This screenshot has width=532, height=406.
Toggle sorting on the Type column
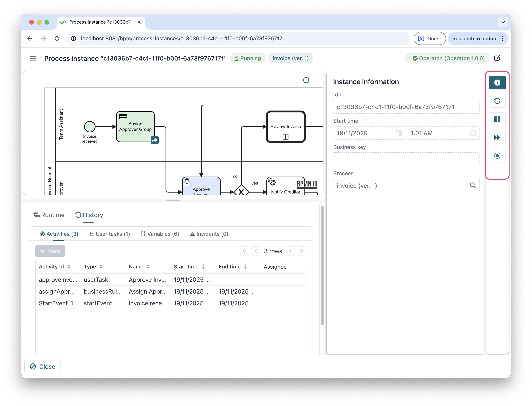(x=101, y=267)
